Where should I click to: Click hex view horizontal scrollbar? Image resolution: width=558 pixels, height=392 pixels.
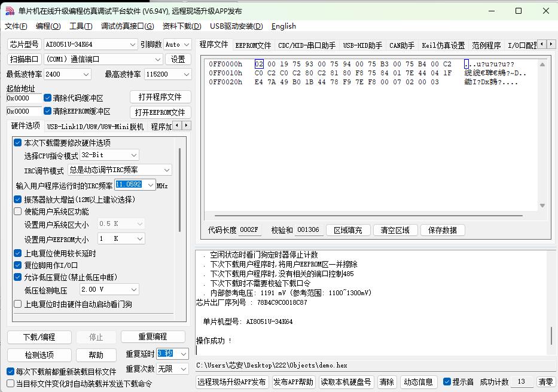pos(368,216)
